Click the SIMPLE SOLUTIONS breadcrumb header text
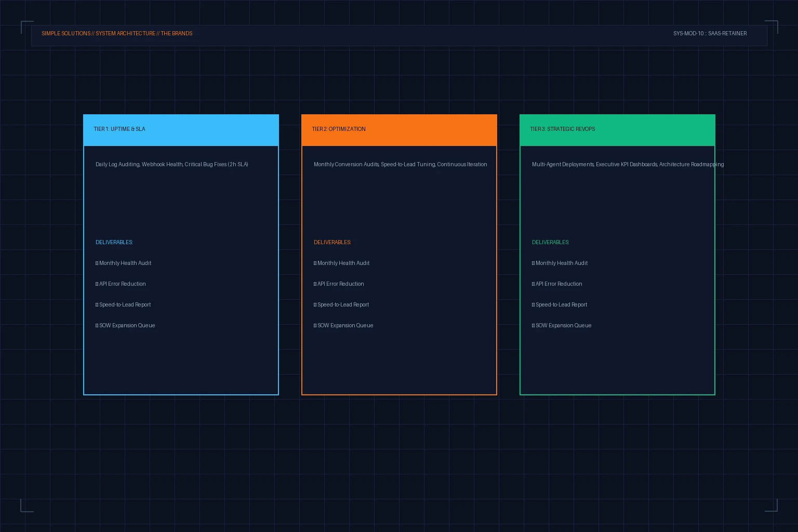This screenshot has height=532, width=798. click(x=117, y=33)
